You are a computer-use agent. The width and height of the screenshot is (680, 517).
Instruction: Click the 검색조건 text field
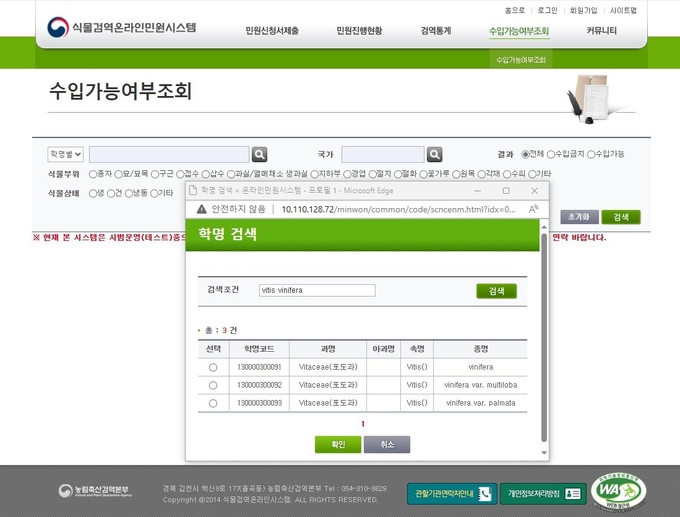[x=316, y=290]
